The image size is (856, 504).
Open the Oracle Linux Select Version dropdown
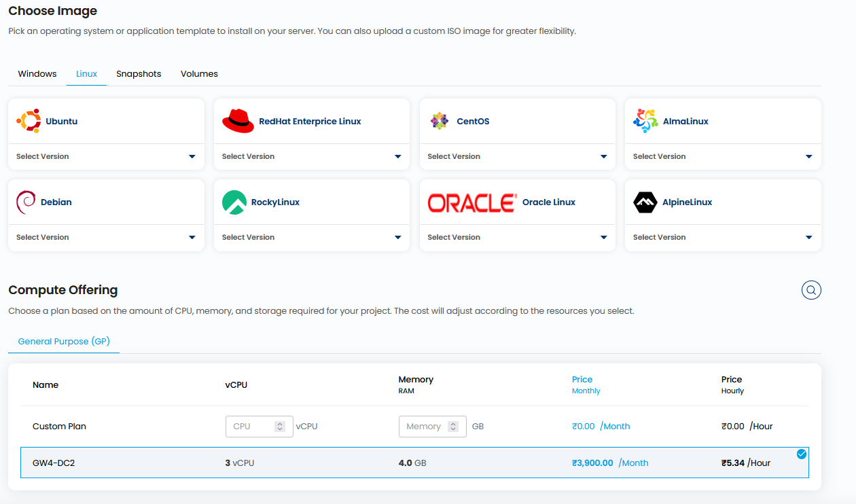pyautogui.click(x=517, y=237)
